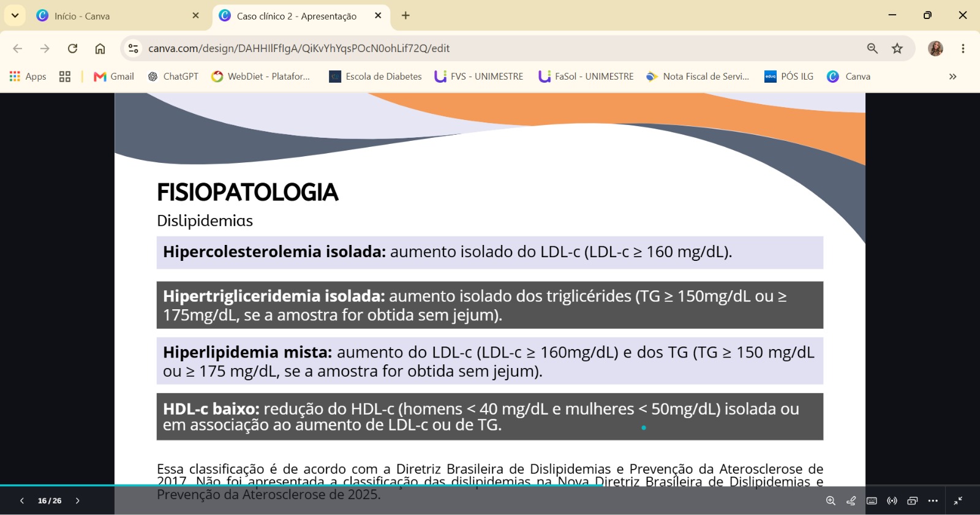Open a new browser tab
The height and width of the screenshot is (515, 980).
(405, 16)
